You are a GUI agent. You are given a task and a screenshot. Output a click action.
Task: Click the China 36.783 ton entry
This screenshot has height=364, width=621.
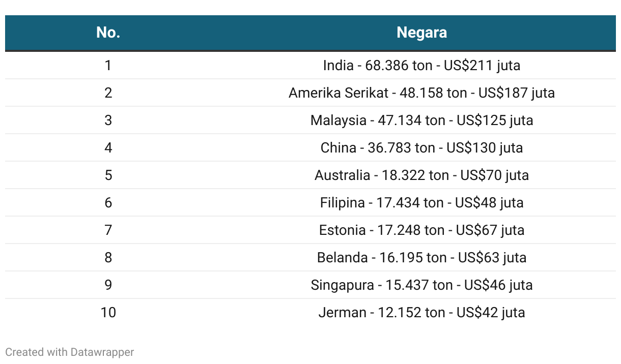pos(421,148)
